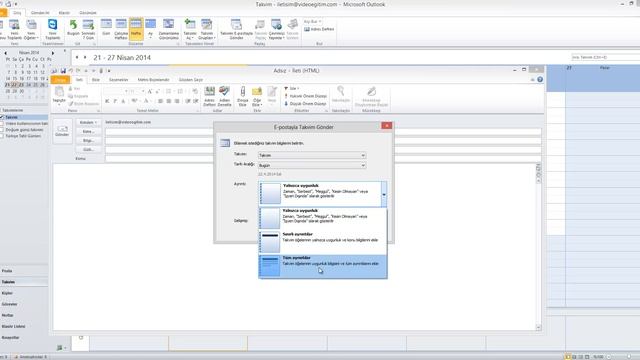This screenshot has width=640, height=360.
Task: Switch to Ekle tab in message window
Action: [96, 80]
